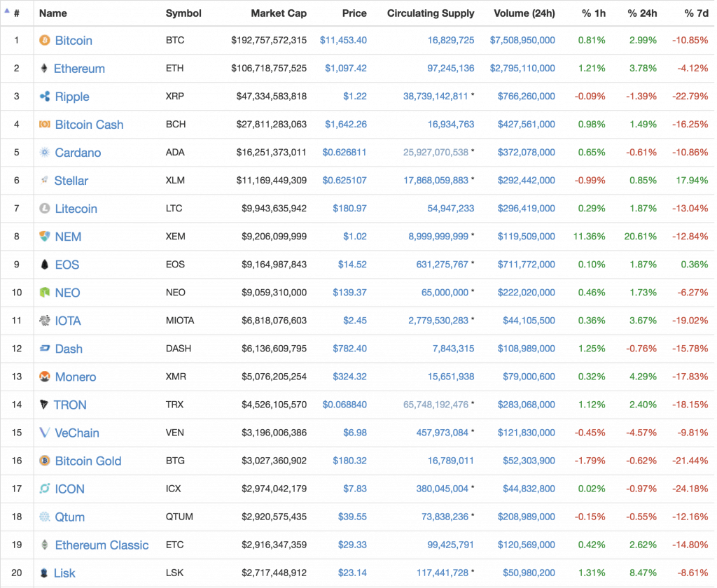Sort the table by Price column
Viewport: 717px width, 588px height.
point(354,13)
